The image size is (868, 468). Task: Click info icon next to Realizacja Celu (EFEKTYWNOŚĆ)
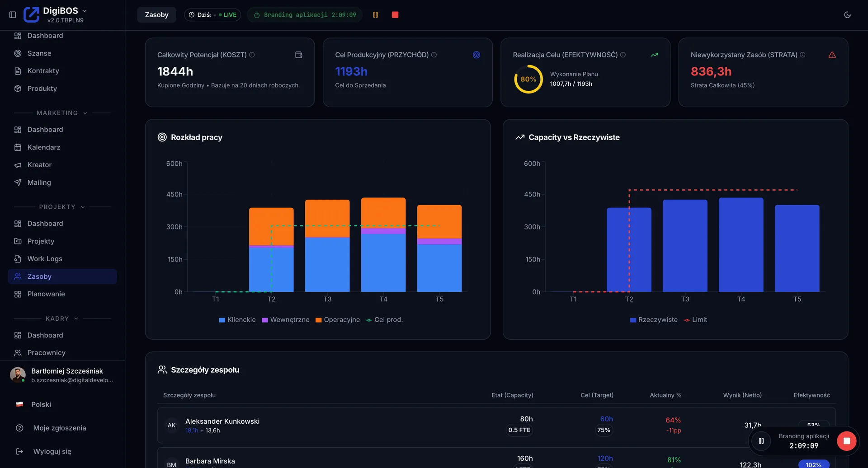623,55
